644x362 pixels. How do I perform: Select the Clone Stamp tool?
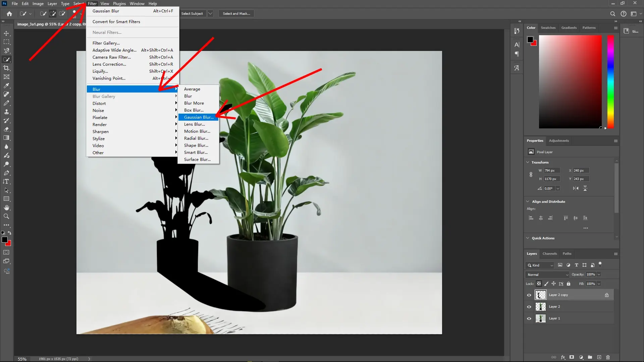6,112
